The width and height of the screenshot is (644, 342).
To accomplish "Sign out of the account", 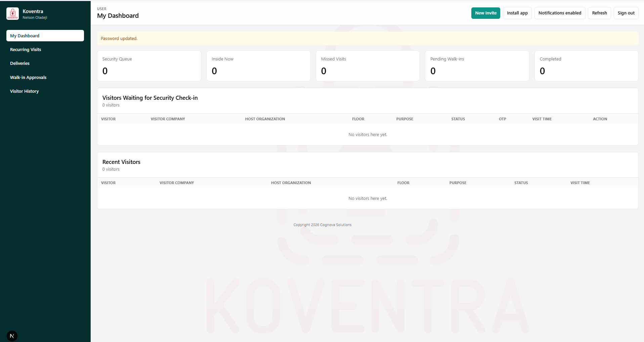I will tap(626, 13).
